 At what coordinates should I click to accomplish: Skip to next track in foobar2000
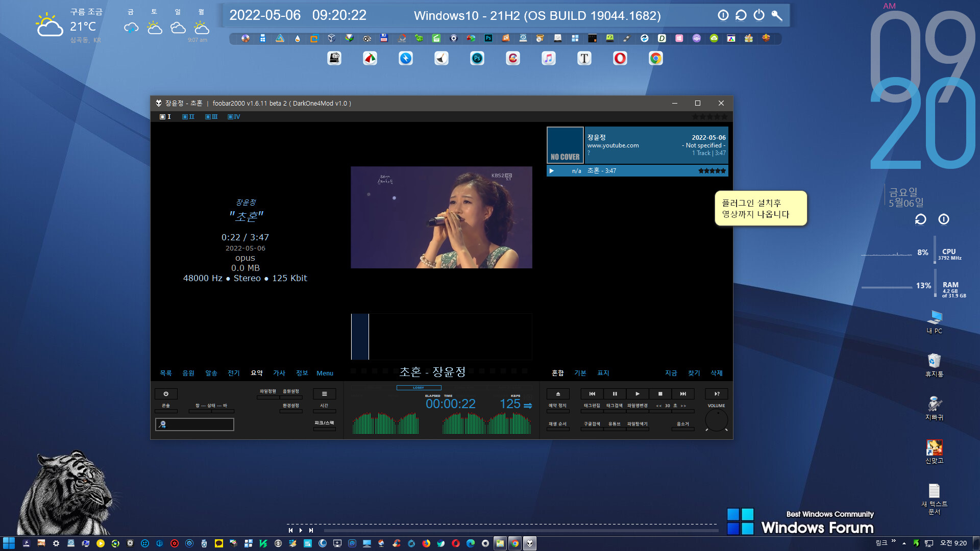pos(683,394)
